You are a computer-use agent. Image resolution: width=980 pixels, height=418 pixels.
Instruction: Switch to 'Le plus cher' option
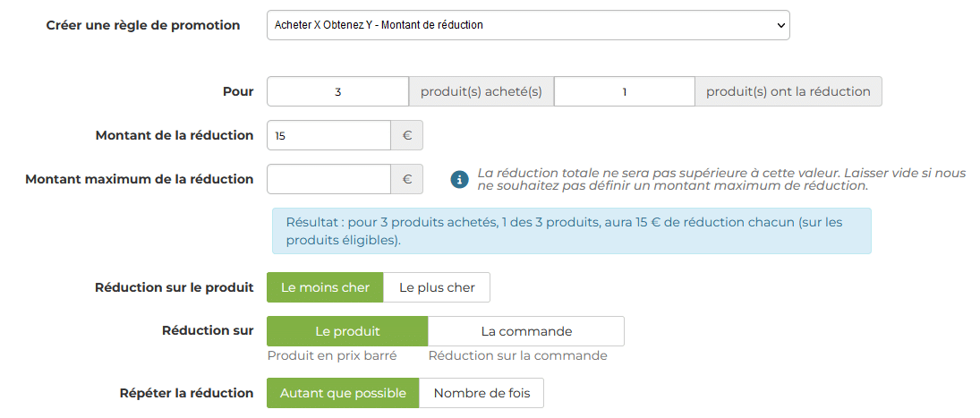pyautogui.click(x=437, y=287)
